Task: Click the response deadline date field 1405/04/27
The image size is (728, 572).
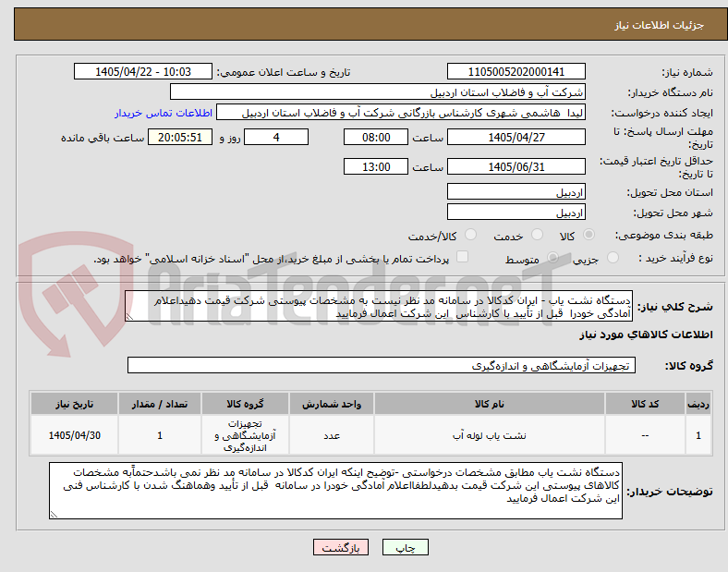Action: tap(516, 138)
